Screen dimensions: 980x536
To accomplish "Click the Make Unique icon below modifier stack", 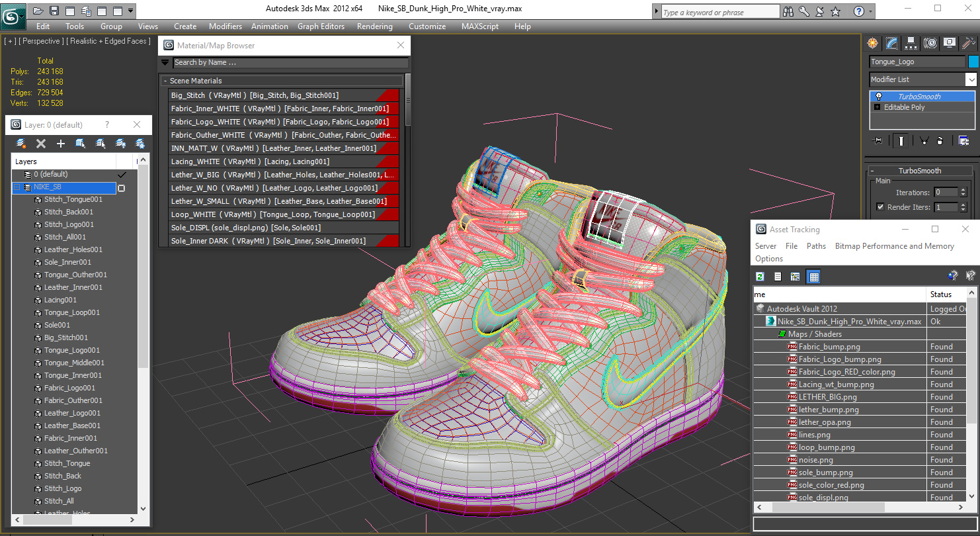I will click(924, 140).
